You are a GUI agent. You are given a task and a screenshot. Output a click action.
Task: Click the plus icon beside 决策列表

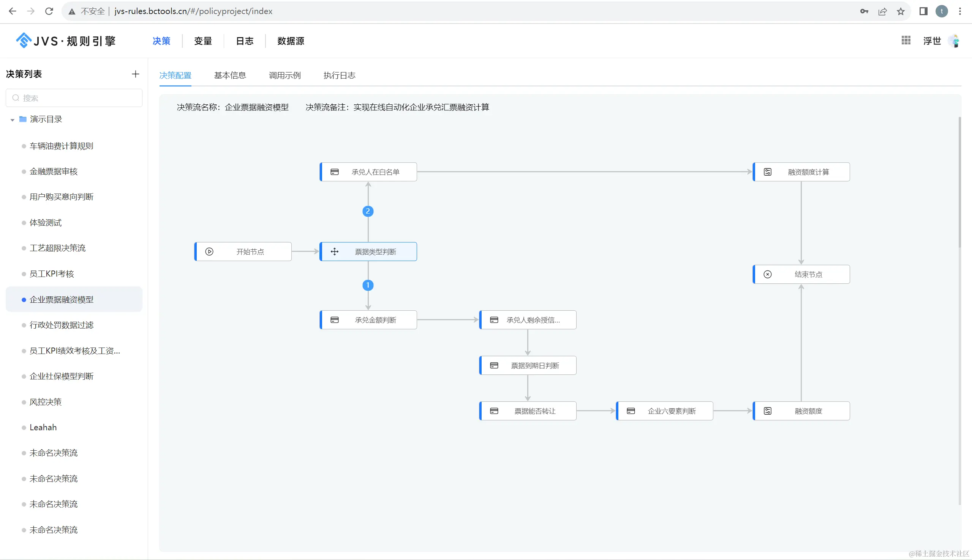coord(135,74)
